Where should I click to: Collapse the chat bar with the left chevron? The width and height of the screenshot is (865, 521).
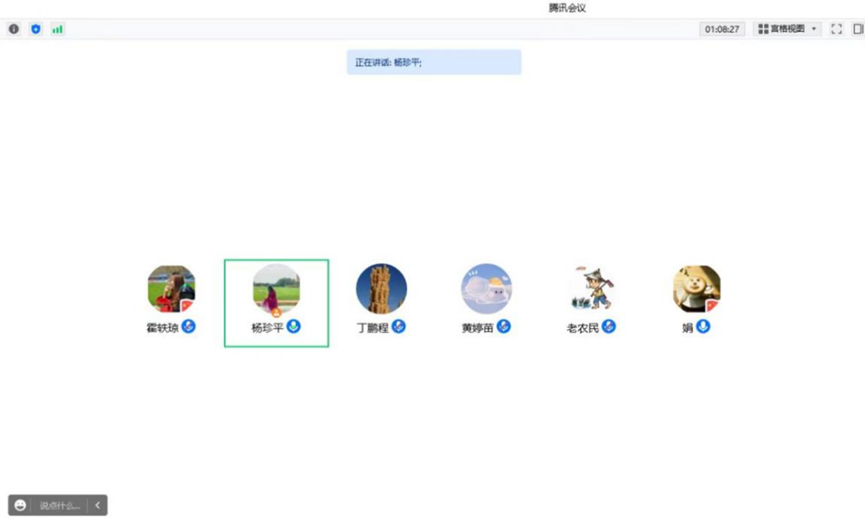[98, 505]
